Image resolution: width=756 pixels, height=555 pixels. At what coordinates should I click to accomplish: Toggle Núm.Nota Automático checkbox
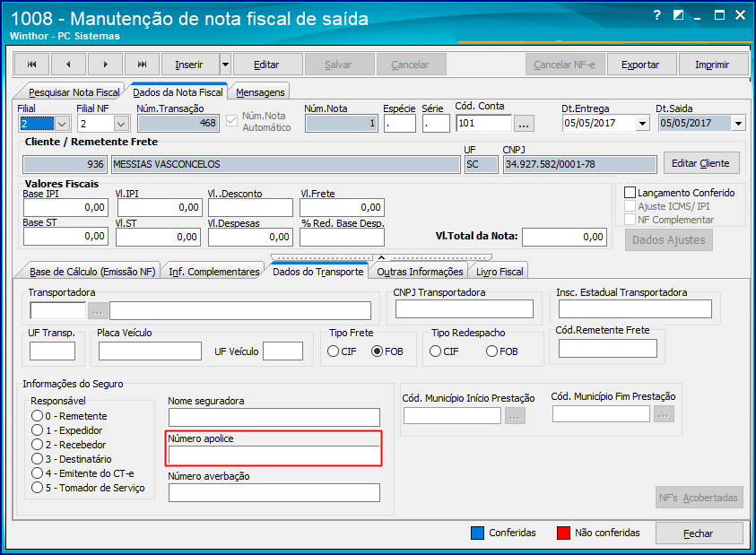pos(232,120)
